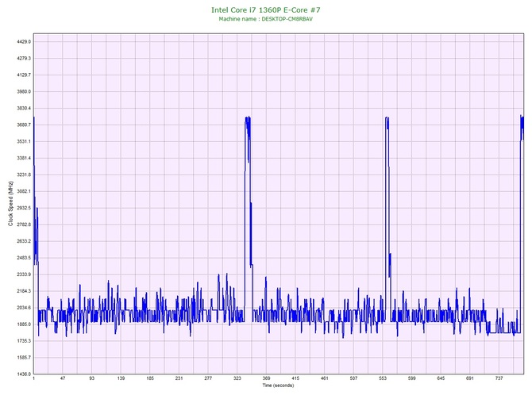Click the 'Time (seconds)' axis label
This screenshot has width=532, height=399.
278,386
